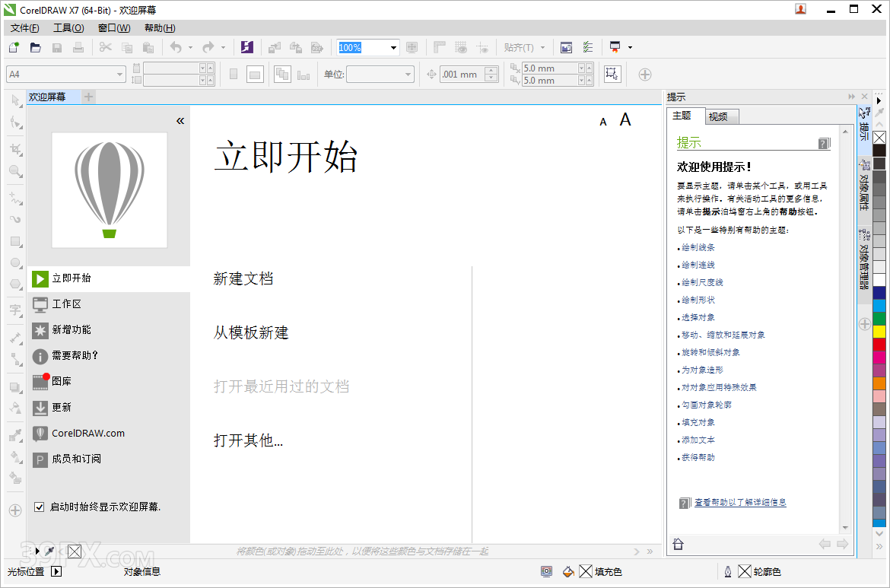
Task: Expand the 光标位置 status flyout arrow
Action: pyautogui.click(x=56, y=571)
